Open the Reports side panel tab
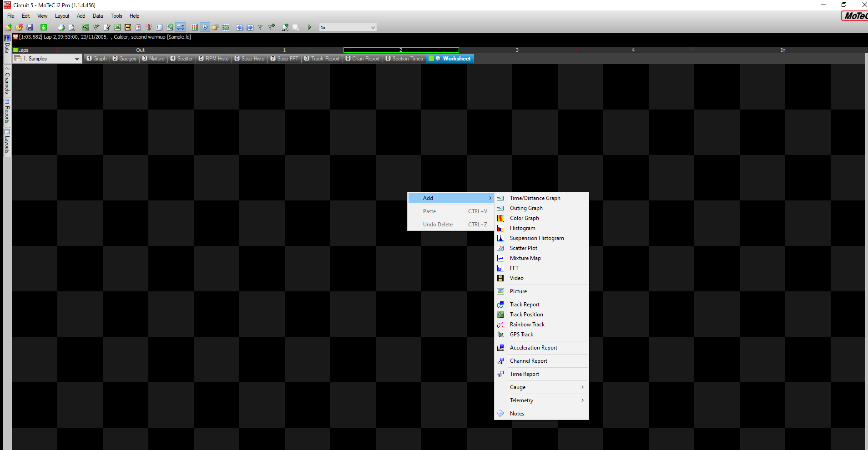This screenshot has width=868, height=450. coord(7,112)
